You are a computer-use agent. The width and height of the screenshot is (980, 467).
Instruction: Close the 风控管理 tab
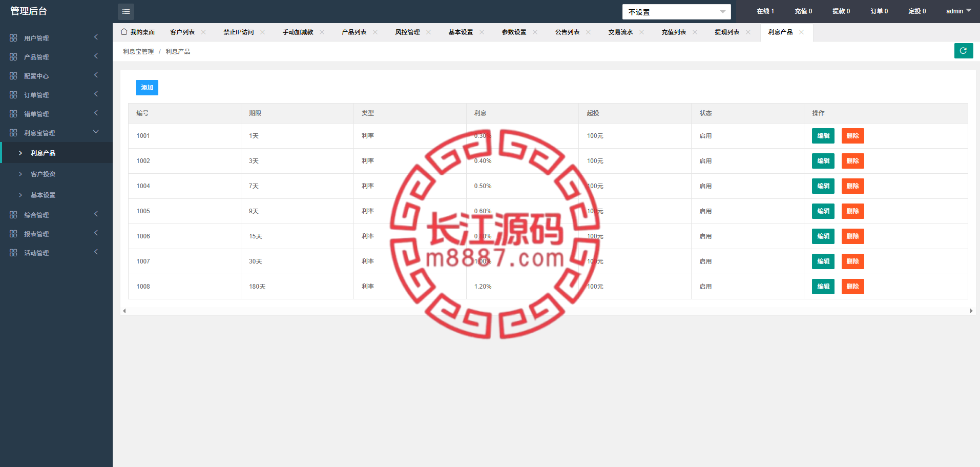429,32
